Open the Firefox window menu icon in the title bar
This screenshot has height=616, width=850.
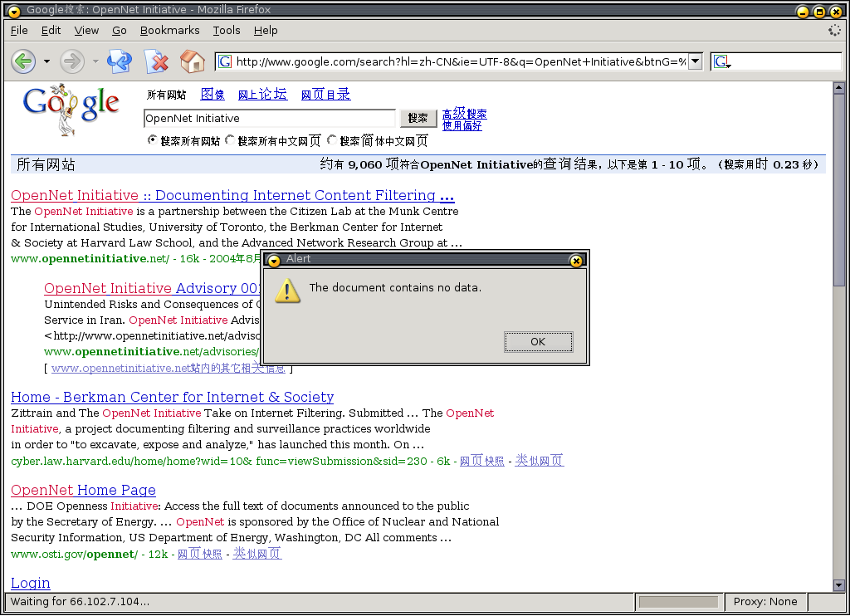point(13,11)
